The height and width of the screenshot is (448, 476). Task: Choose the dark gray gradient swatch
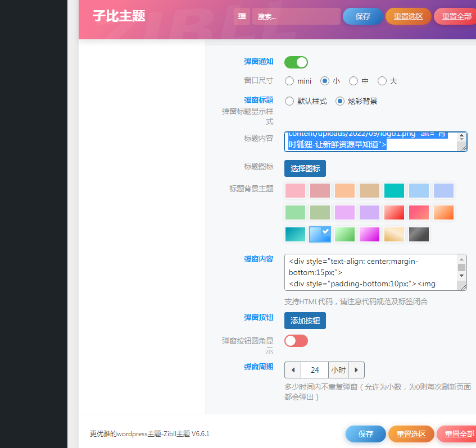419,234
